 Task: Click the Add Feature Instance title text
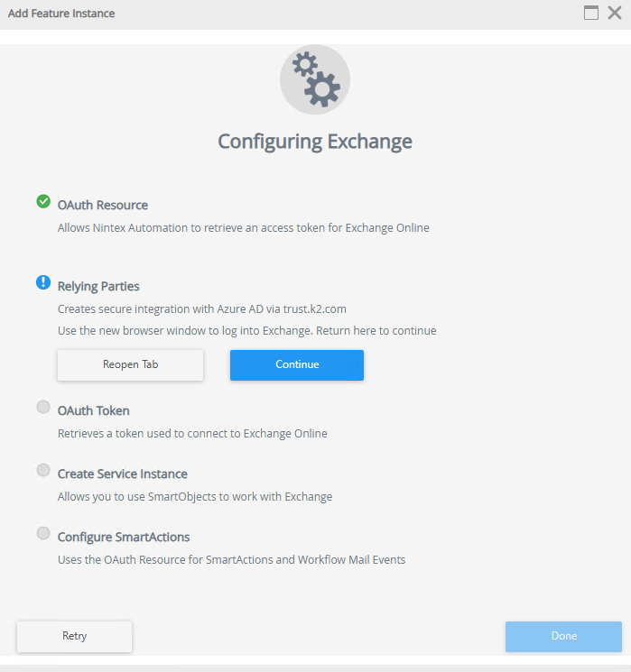[x=61, y=14]
